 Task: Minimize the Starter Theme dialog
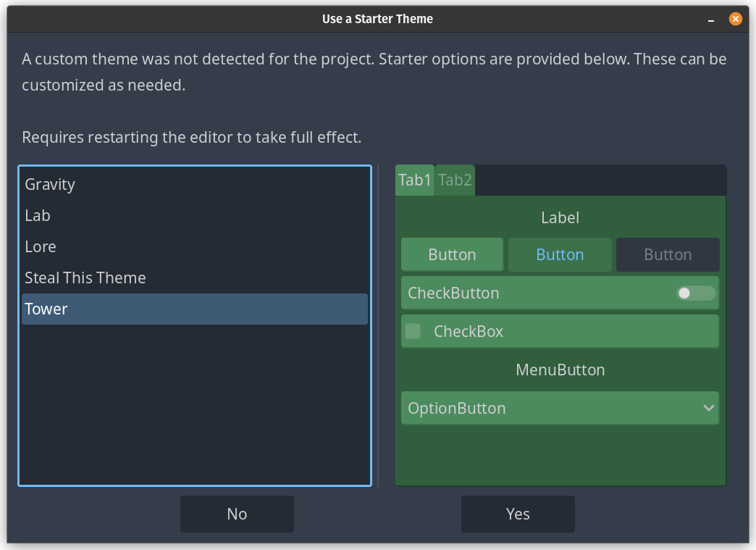(713, 19)
